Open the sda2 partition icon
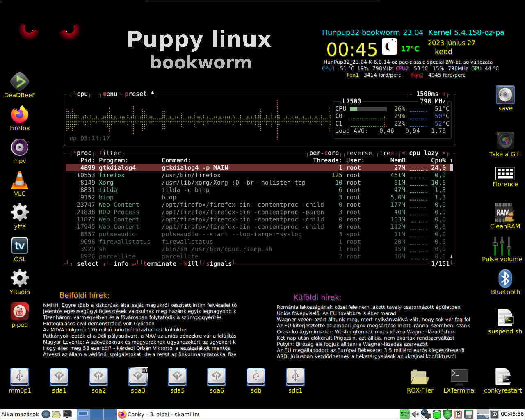The image size is (525, 420). [98, 377]
